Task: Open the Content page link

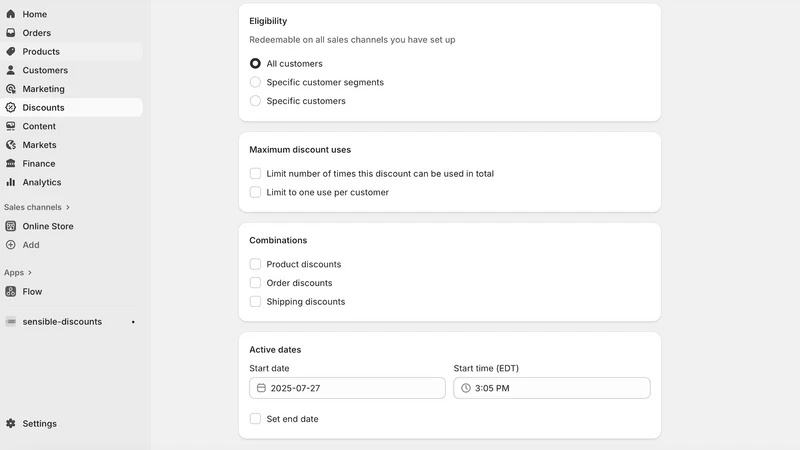Action: coord(71,126)
